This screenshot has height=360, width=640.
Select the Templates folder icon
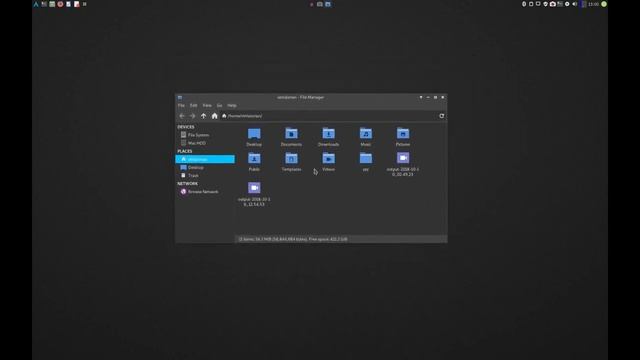pos(291,158)
